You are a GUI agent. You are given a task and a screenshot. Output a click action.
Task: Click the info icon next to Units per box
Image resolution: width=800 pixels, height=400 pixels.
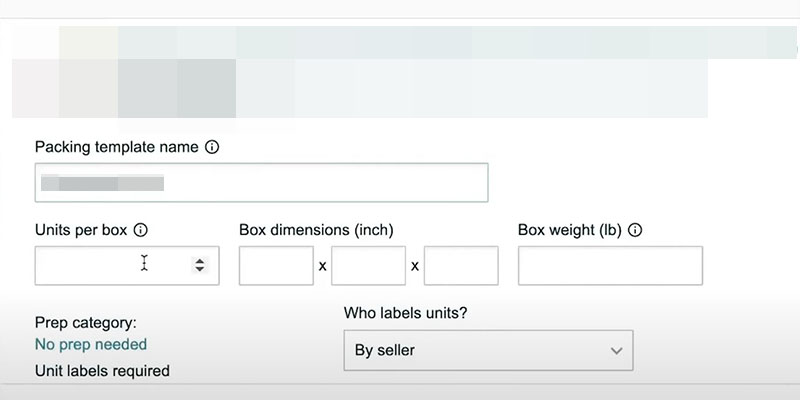141,229
